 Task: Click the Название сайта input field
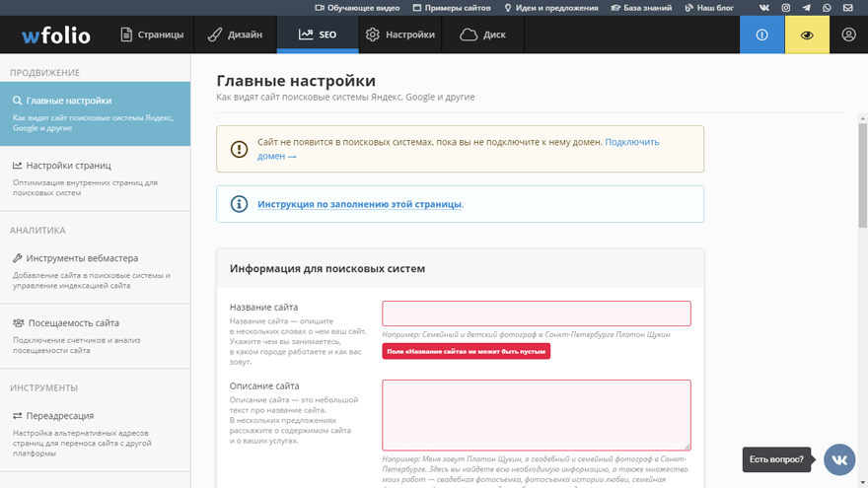[537, 314]
